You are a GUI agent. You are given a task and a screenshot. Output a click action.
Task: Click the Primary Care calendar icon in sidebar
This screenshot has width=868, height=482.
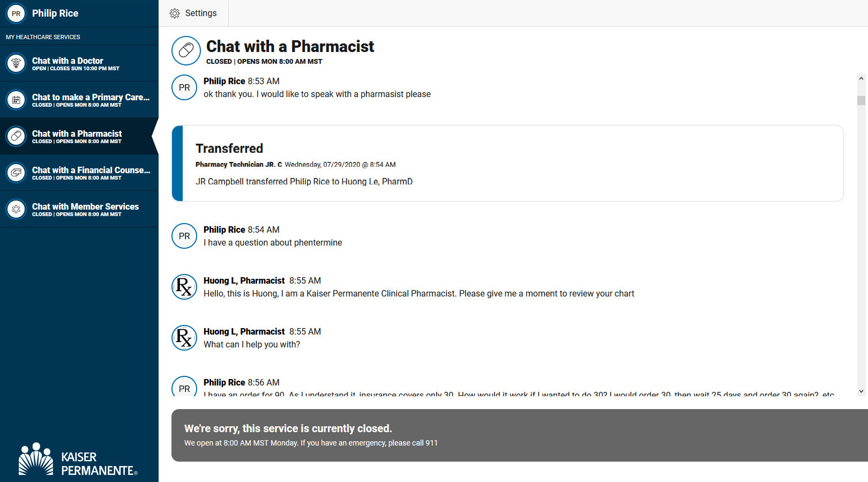(x=16, y=100)
